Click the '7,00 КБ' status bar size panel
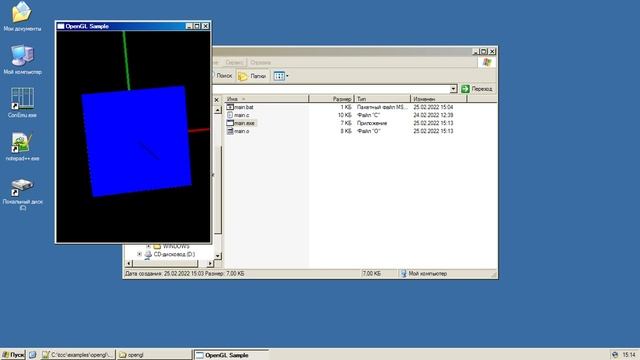The height and width of the screenshot is (360, 640). point(371,273)
